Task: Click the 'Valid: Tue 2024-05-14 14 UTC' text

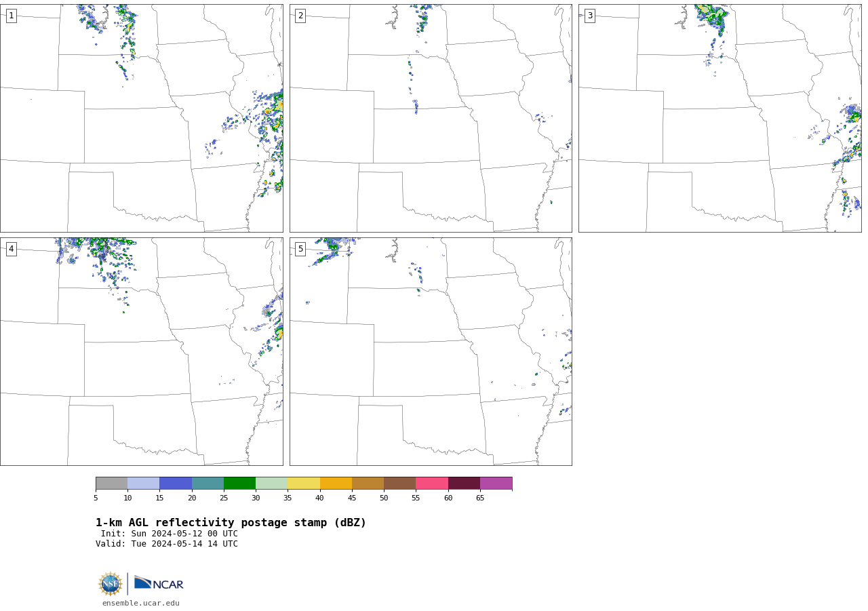Action: point(167,544)
